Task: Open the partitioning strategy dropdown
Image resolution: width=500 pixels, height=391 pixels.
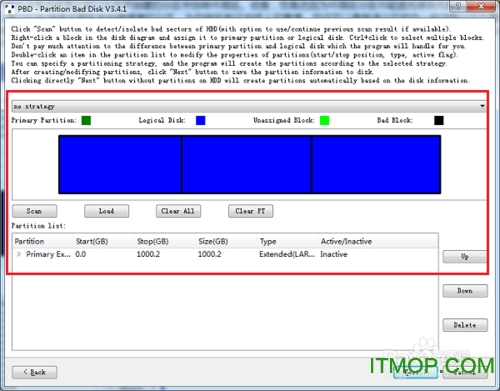Action: point(249,106)
